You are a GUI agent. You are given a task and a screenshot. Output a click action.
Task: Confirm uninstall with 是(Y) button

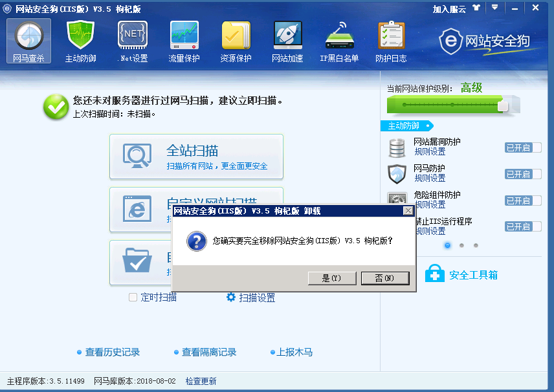tap(332, 278)
